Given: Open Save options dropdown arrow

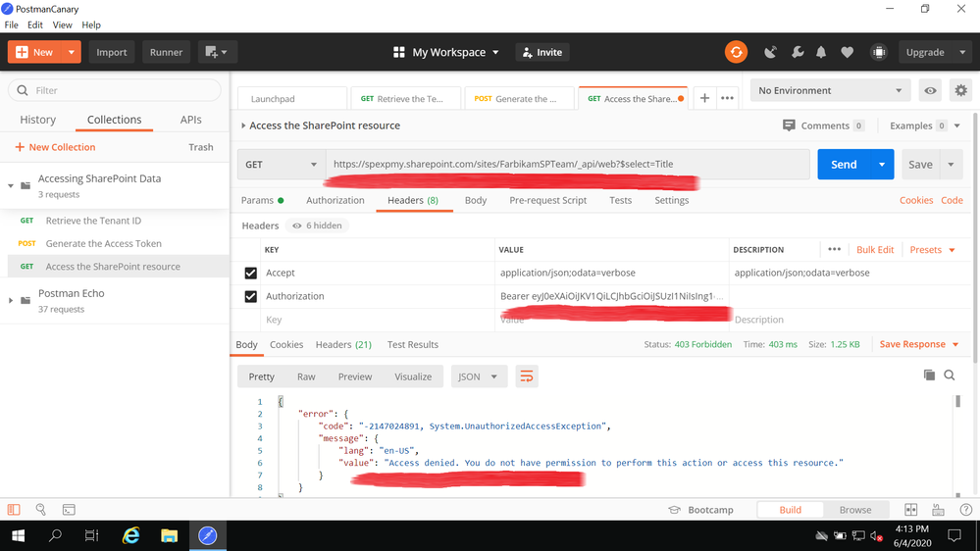Looking at the screenshot, I should coord(951,165).
